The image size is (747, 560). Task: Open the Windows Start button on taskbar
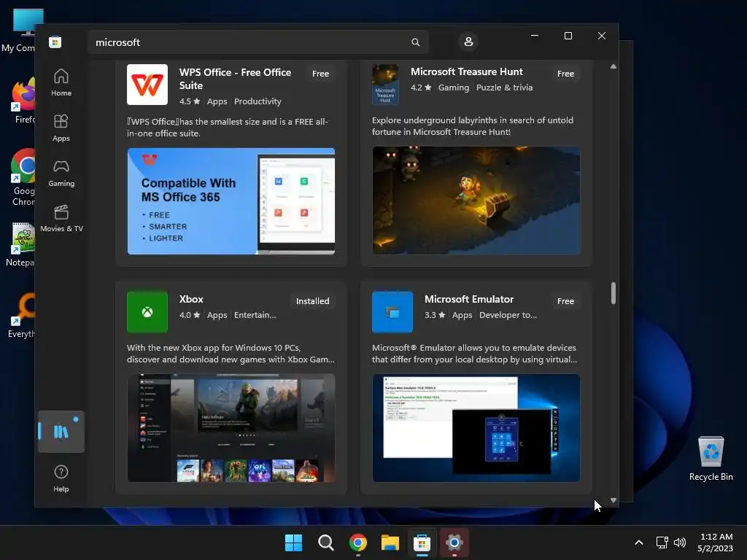(x=293, y=542)
